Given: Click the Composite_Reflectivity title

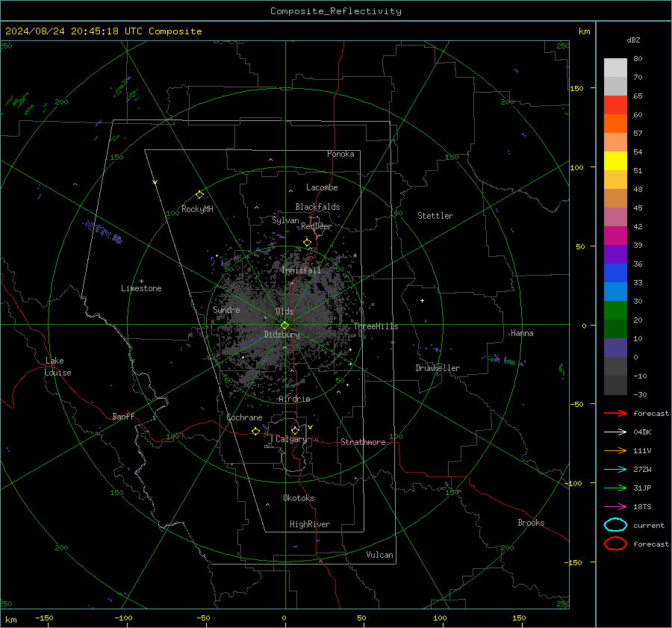Looking at the screenshot, I should coord(336,11).
